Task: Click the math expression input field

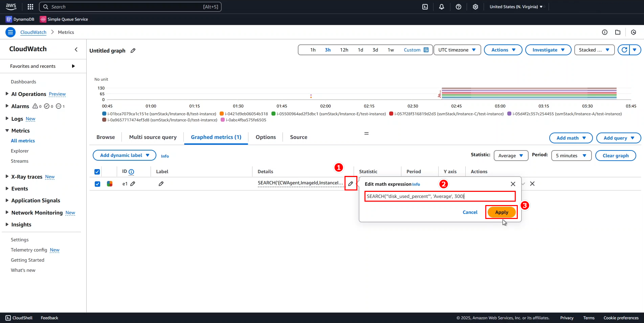Action: (x=440, y=196)
